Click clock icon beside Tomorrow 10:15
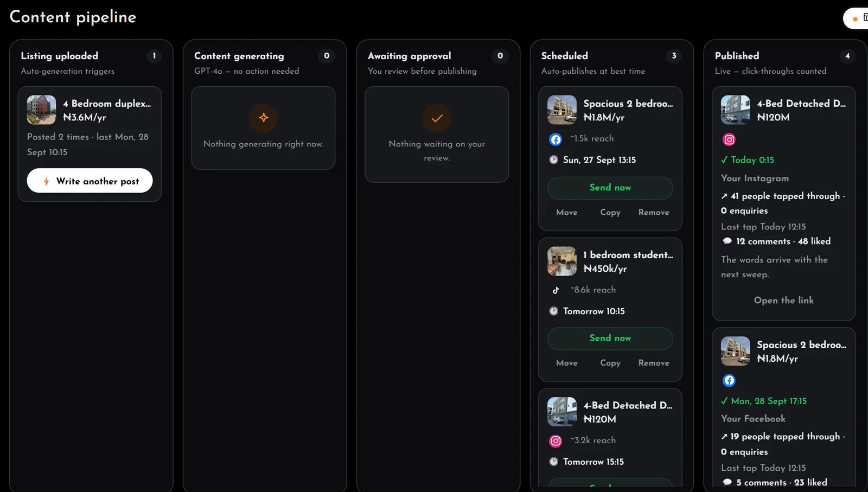 pos(553,311)
